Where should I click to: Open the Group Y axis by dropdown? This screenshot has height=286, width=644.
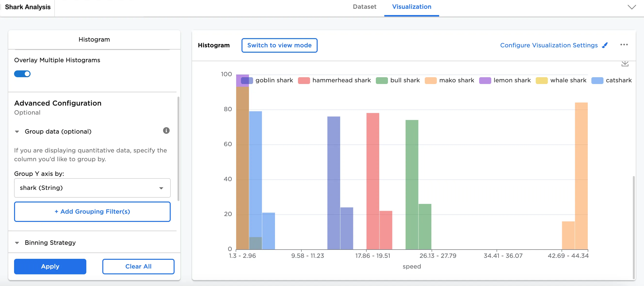(92, 188)
